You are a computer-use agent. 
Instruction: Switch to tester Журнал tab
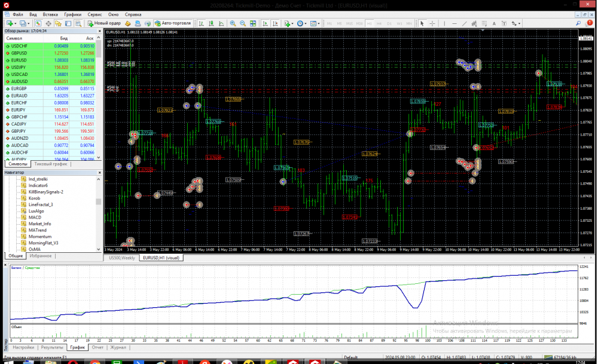coord(118,347)
